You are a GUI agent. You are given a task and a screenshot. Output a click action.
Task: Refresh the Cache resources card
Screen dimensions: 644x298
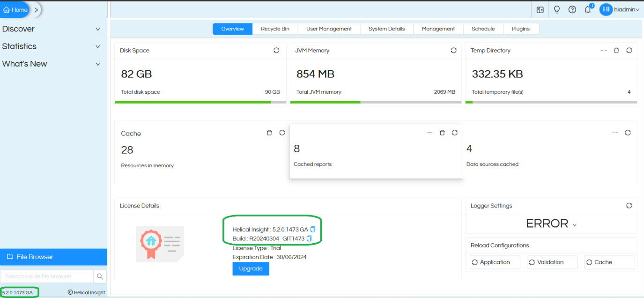point(282,133)
